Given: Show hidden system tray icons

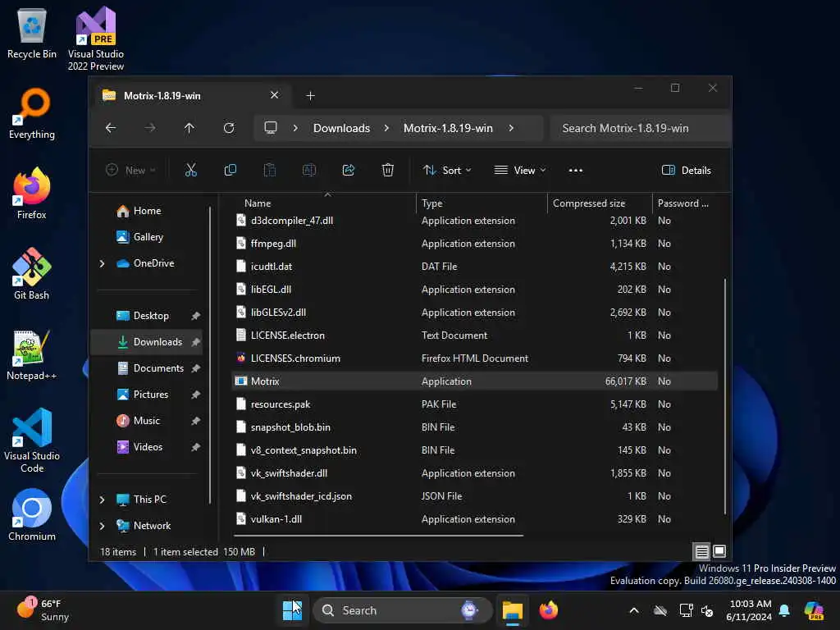Looking at the screenshot, I should (634, 610).
